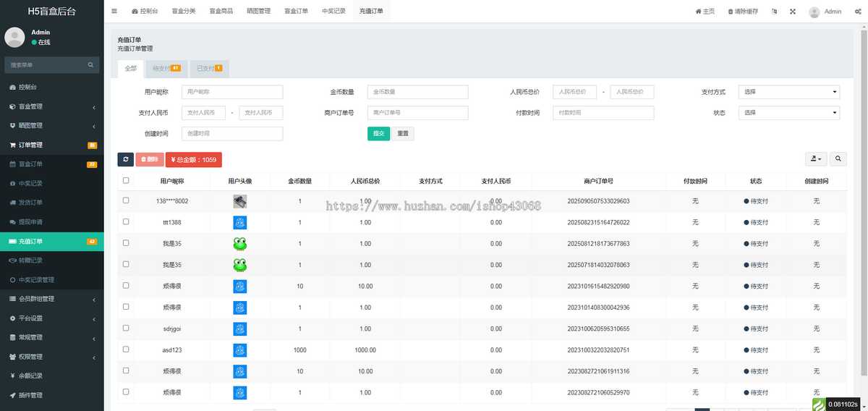The width and height of the screenshot is (868, 411).
Task: Click the Admin avatar in the top bar
Action: point(814,12)
